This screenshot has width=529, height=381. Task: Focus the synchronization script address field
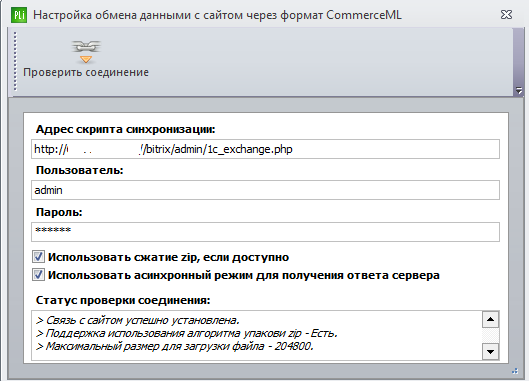tap(265, 149)
